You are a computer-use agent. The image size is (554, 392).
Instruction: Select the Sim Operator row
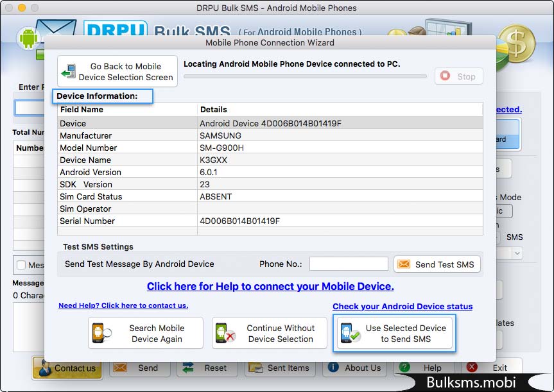click(270, 209)
